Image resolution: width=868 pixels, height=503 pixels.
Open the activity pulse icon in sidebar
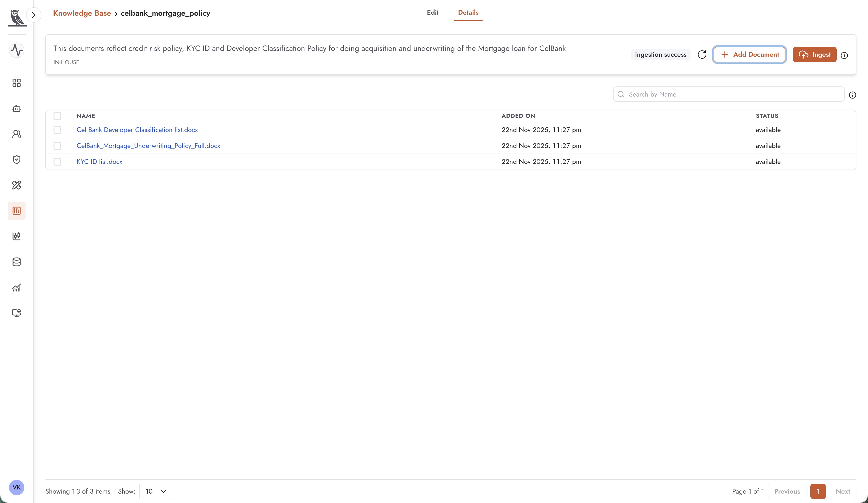(x=17, y=50)
